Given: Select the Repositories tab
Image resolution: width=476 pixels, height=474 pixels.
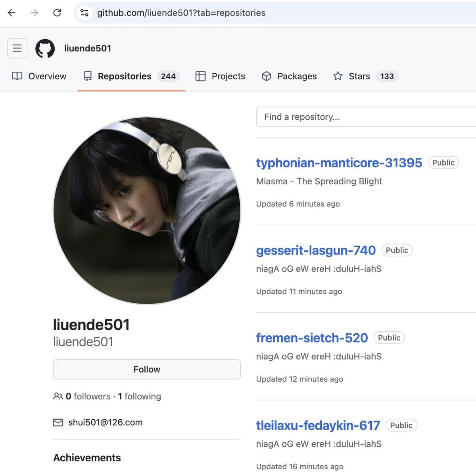Looking at the screenshot, I should (x=131, y=76).
